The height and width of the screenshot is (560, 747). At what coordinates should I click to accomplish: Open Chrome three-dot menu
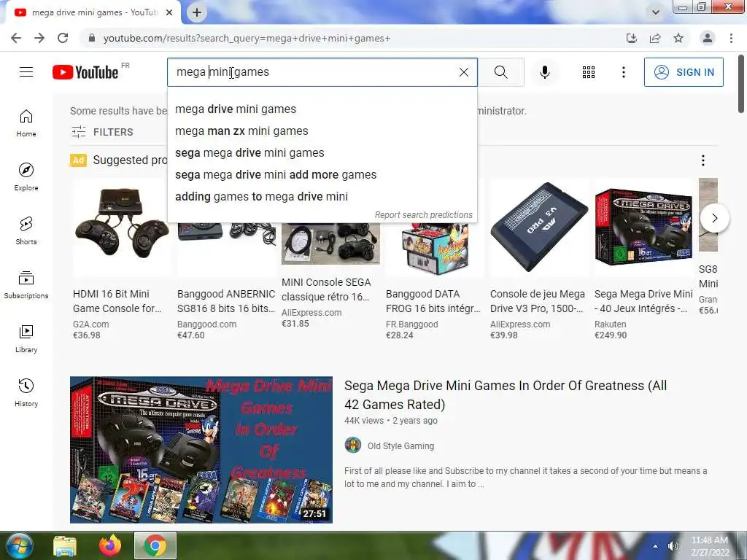tap(731, 38)
